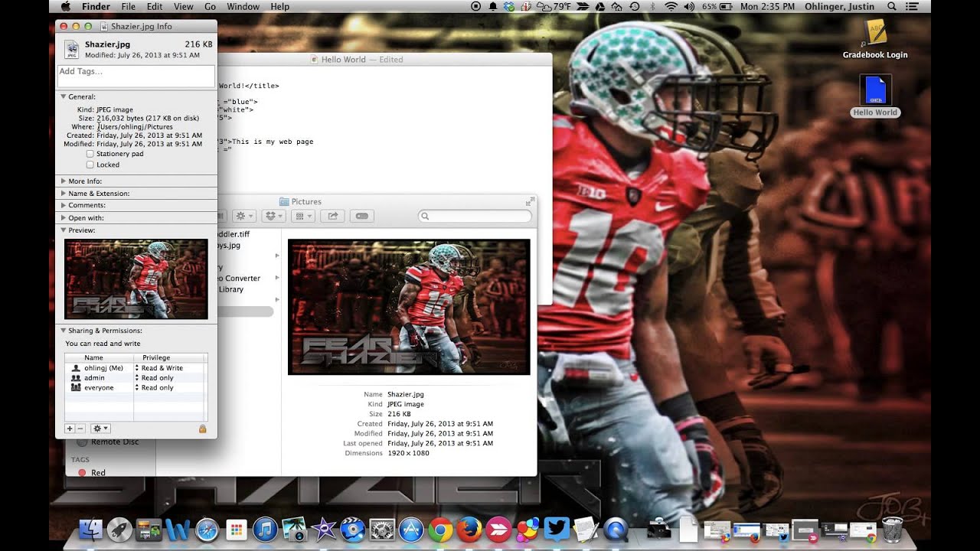
Task: Expand the Name & Extension section
Action: 64,194
